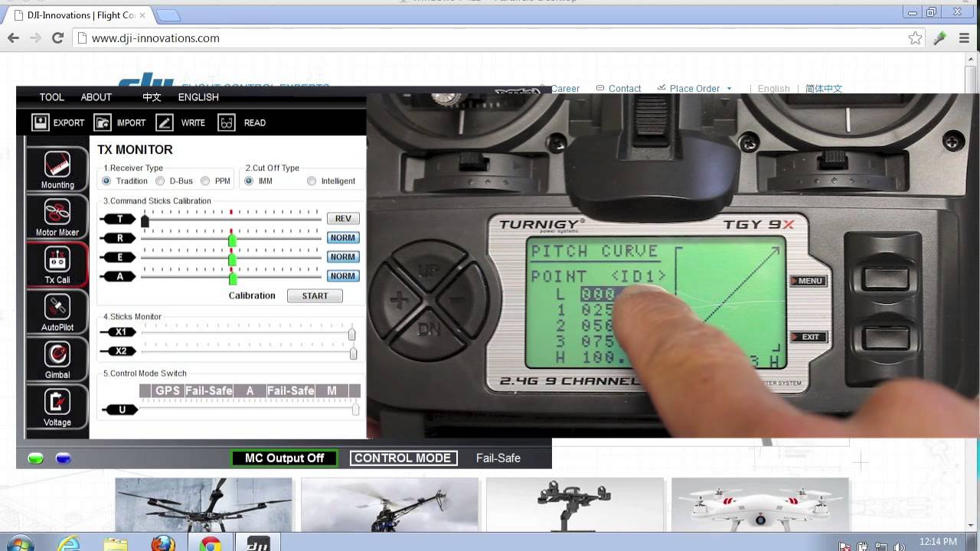
Task: Open the camera gimbal product thumbnail
Action: coord(575,505)
